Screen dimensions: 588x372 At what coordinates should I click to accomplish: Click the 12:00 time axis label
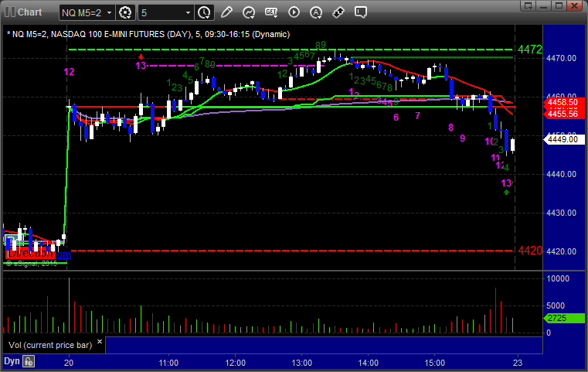coord(236,363)
